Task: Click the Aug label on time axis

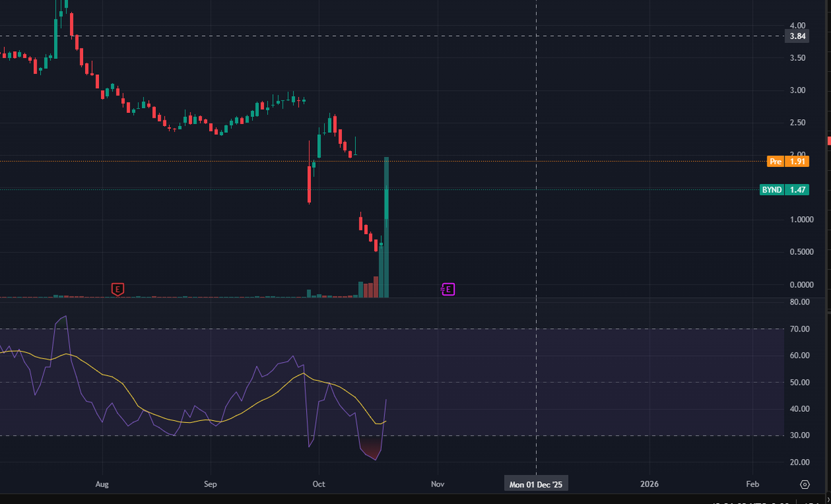Action: coord(102,484)
